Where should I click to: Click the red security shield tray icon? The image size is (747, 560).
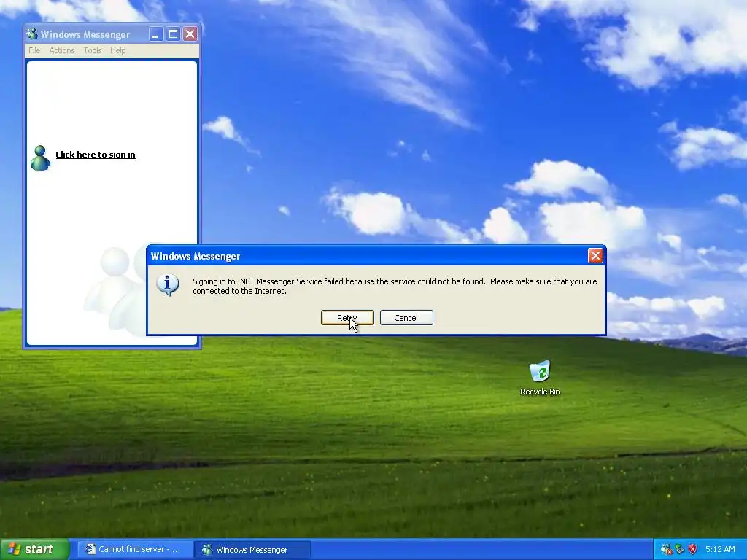click(x=693, y=550)
